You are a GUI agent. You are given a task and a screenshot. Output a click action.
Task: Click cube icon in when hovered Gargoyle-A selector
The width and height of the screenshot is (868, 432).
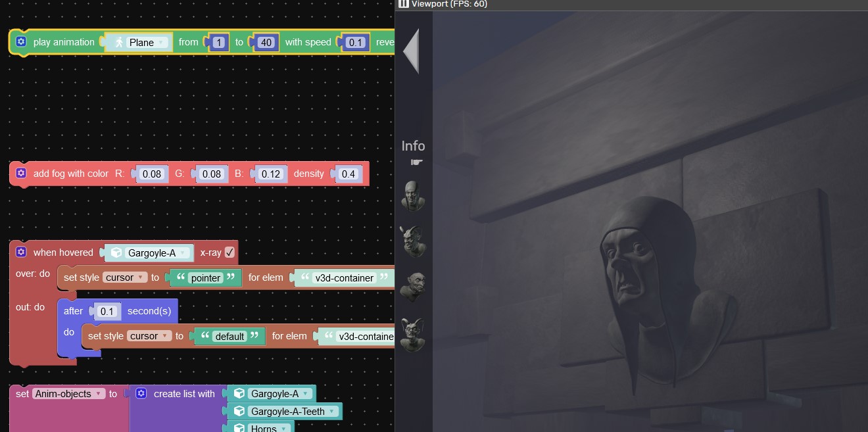coord(116,252)
